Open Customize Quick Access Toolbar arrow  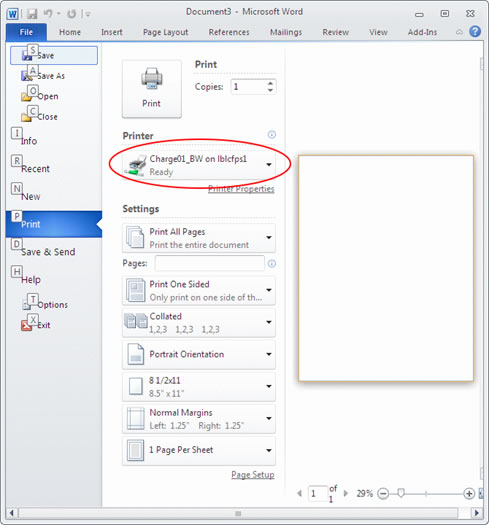[88, 14]
